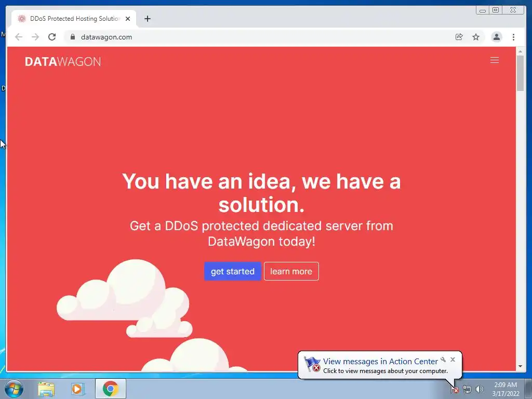Share this page via the share icon
The width and height of the screenshot is (532, 399).
(x=459, y=37)
